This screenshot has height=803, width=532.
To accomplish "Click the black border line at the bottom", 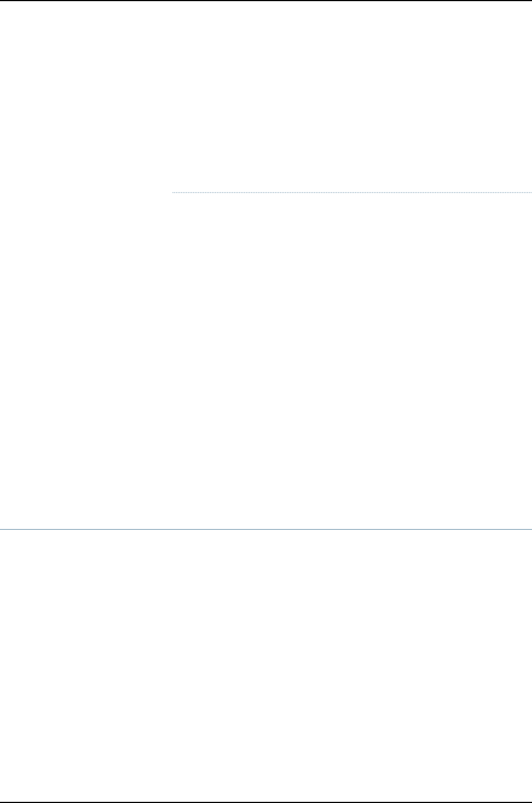I will [x=266, y=802].
